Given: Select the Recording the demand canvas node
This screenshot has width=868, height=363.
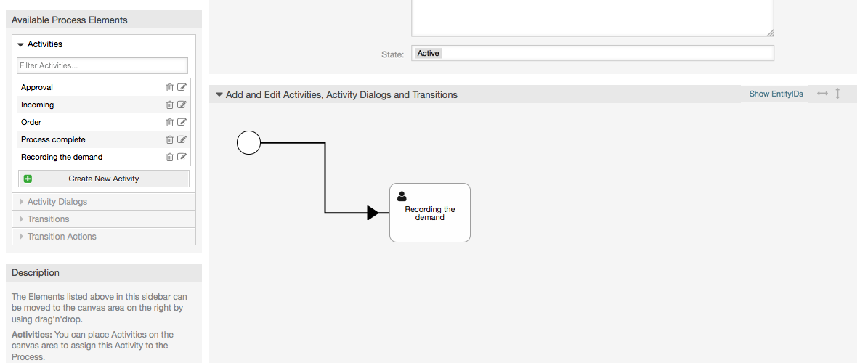Looking at the screenshot, I should pos(430,213).
